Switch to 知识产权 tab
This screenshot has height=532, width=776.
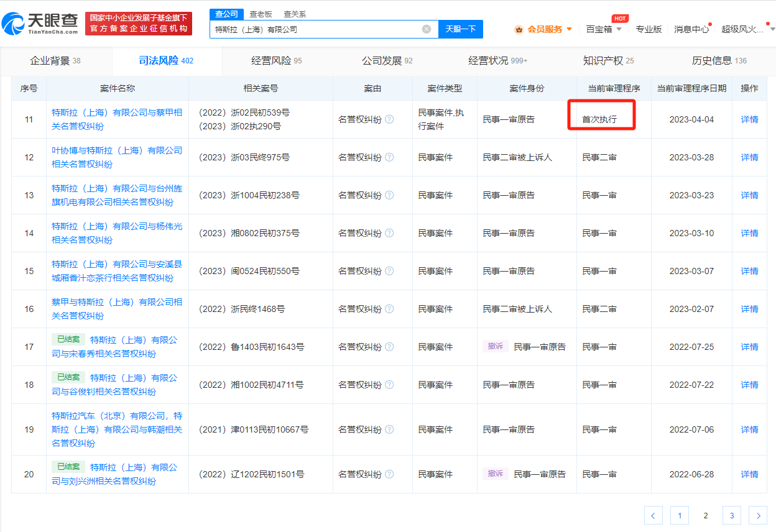[x=607, y=60]
